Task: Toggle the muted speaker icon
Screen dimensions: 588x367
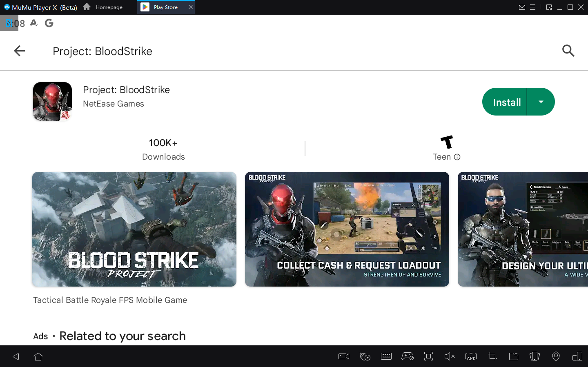Action: click(450, 356)
